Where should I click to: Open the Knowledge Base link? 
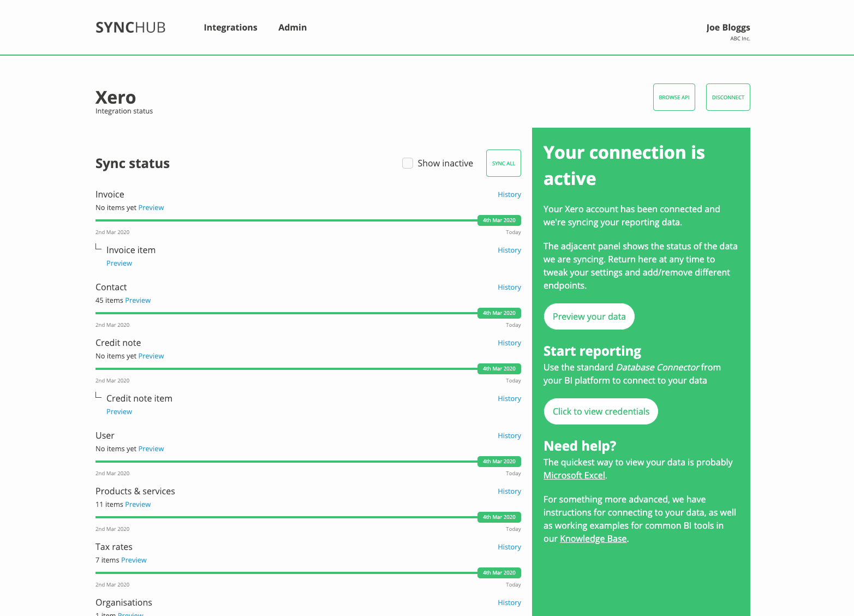pyautogui.click(x=593, y=539)
